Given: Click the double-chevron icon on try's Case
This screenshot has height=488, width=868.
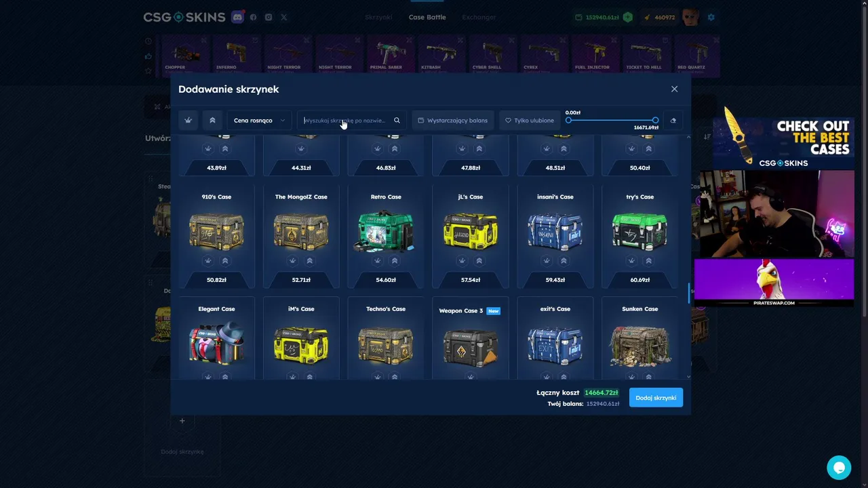Looking at the screenshot, I should 649,261.
